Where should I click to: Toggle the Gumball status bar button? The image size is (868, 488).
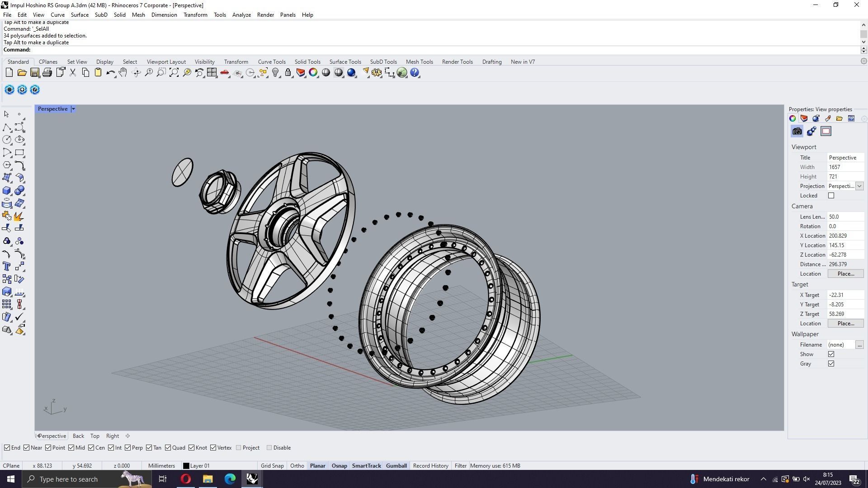[x=396, y=466]
